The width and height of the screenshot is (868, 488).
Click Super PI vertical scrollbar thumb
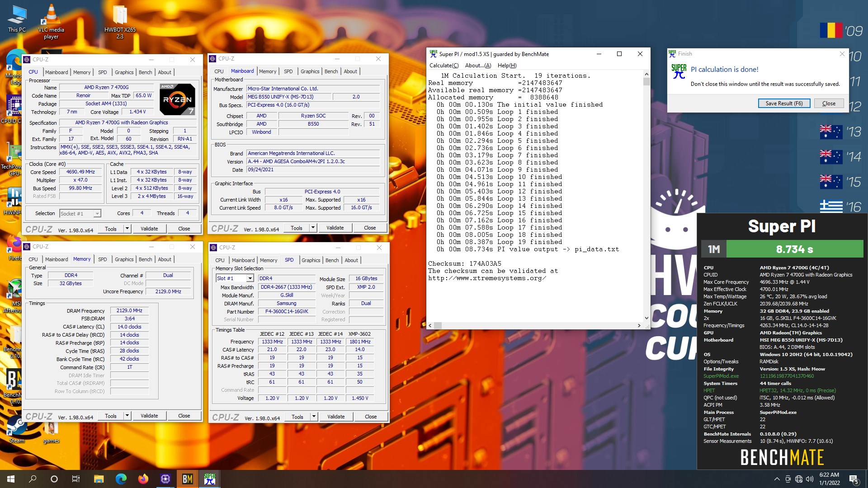646,81
